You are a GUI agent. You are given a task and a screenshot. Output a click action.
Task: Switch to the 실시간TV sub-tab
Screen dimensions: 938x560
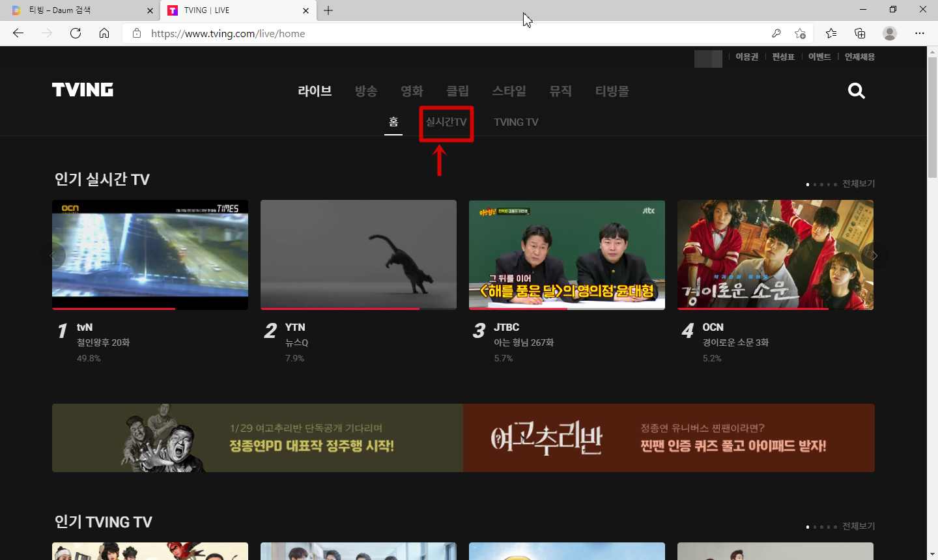[446, 122]
